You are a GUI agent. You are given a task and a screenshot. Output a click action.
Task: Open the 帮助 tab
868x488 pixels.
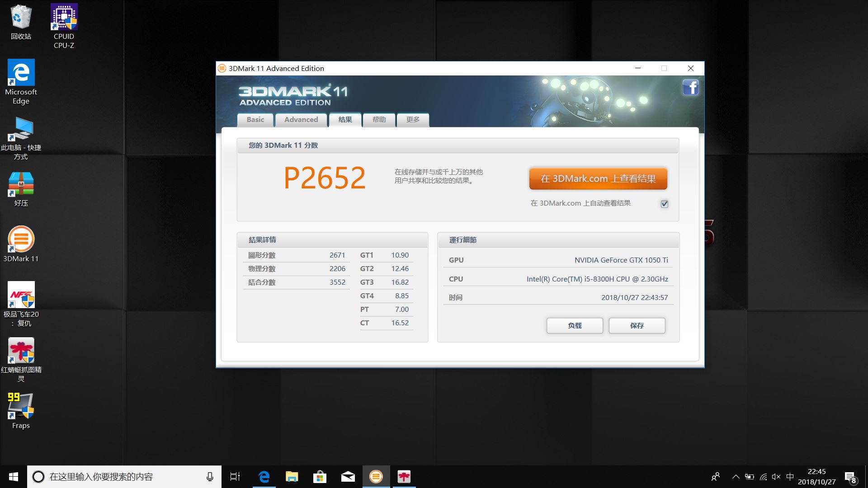tap(379, 120)
